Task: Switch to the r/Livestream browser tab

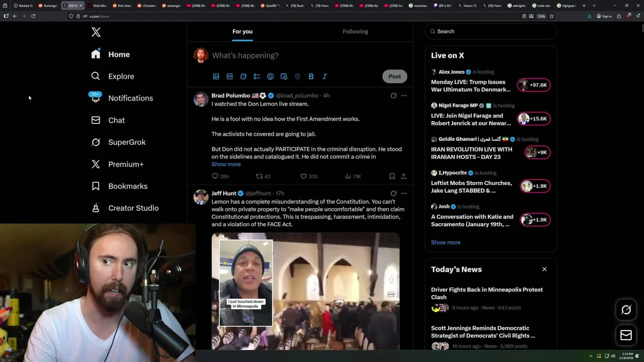Action: [147, 6]
